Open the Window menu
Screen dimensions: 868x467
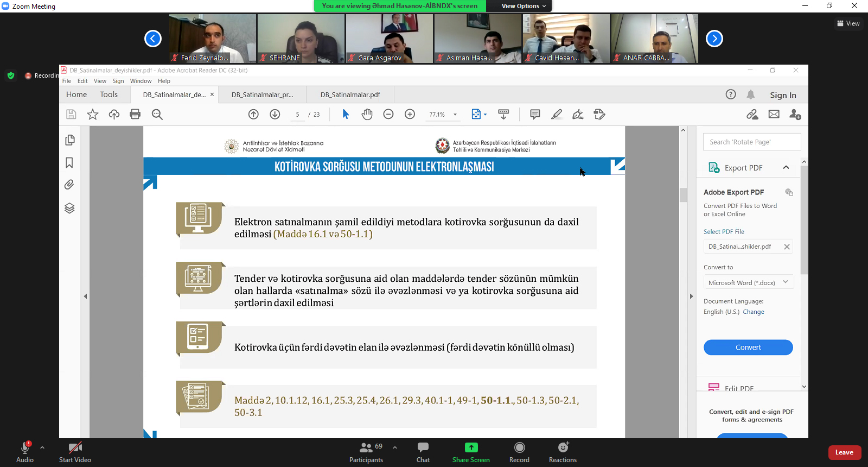[141, 81]
